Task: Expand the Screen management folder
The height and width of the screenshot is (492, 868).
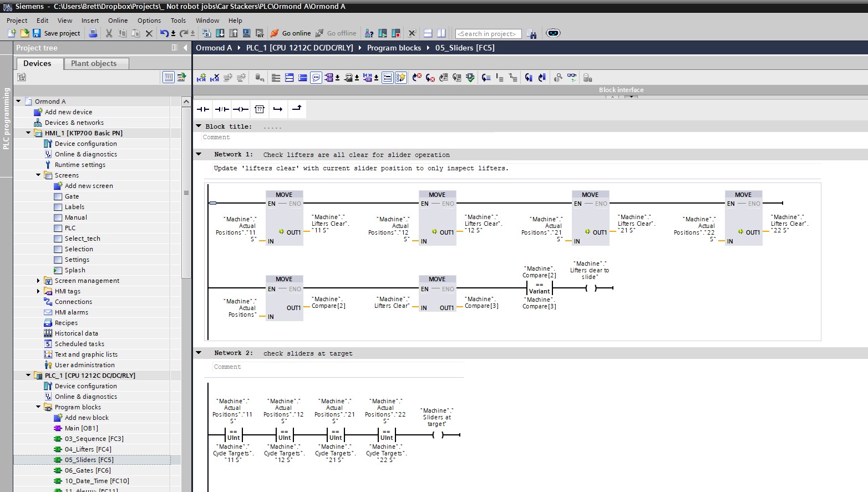Action: [38, 281]
